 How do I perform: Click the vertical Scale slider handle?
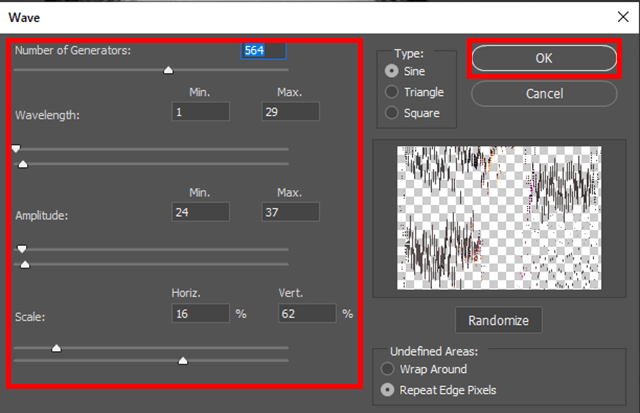(x=183, y=361)
